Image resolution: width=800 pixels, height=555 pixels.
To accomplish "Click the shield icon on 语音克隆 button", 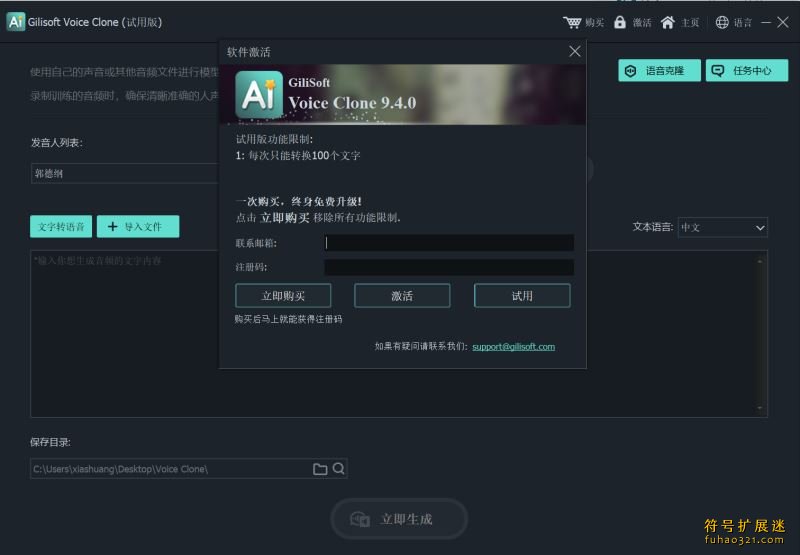I will coord(631,71).
